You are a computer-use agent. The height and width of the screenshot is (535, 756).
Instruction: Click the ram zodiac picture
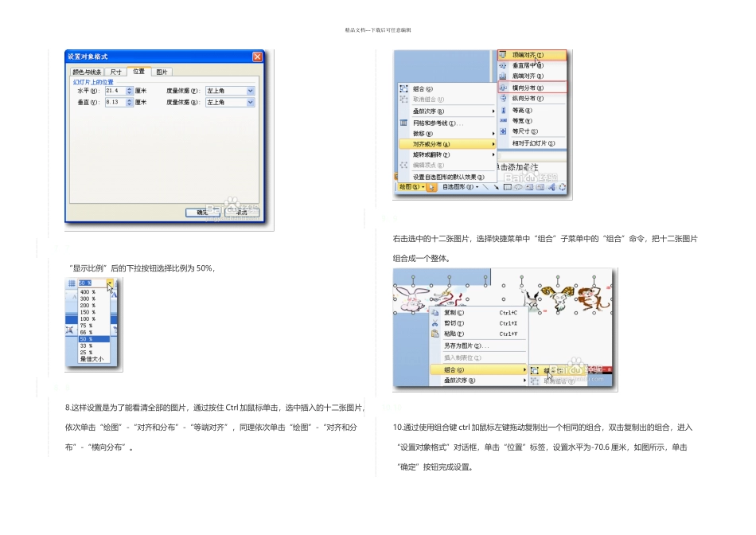559,298
